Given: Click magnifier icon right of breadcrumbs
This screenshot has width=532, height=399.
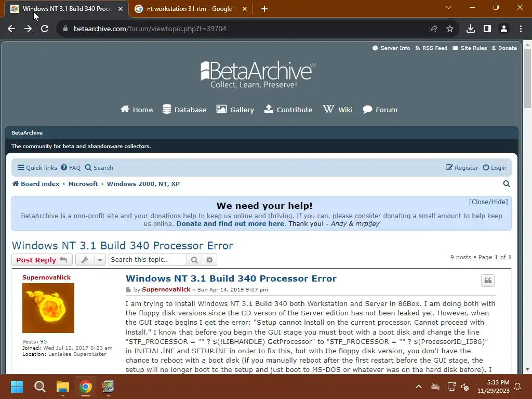Looking at the screenshot, I should pos(507,184).
